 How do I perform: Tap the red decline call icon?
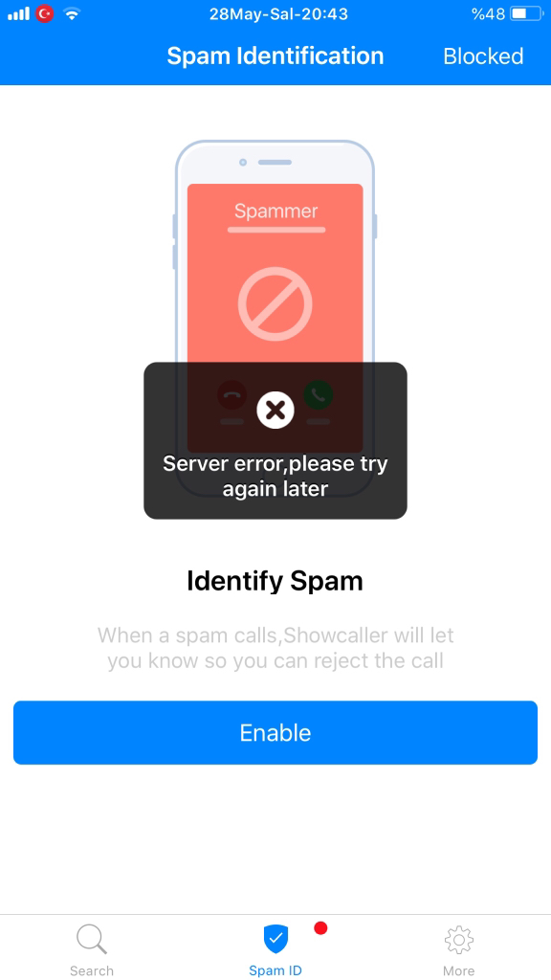tap(231, 395)
